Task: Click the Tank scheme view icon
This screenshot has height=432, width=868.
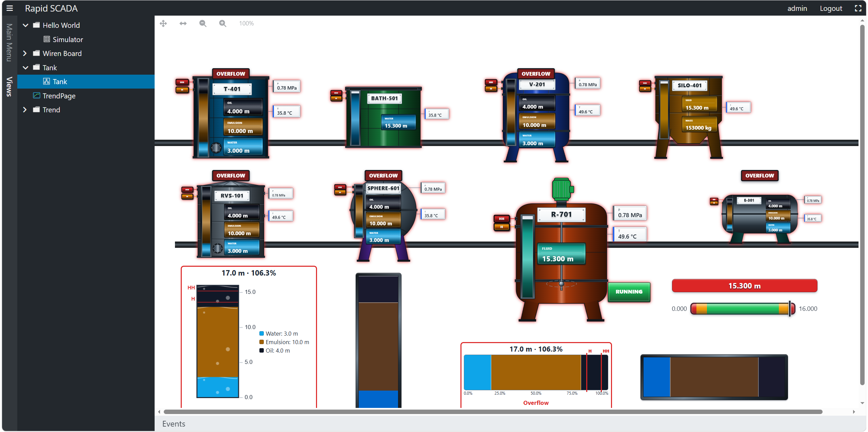Action: 46,81
